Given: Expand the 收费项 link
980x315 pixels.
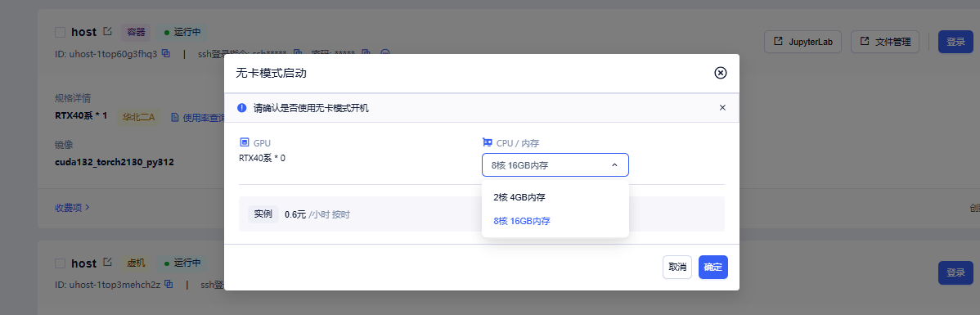Looking at the screenshot, I should (73, 207).
